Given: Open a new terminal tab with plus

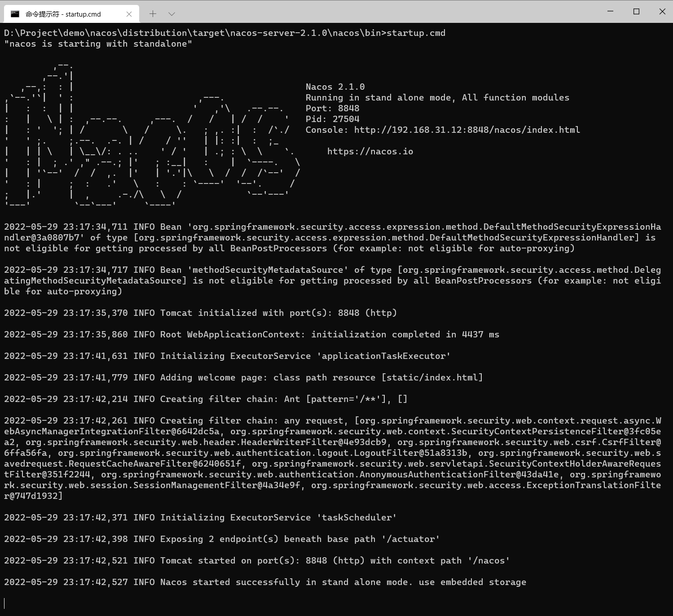Looking at the screenshot, I should tap(153, 14).
